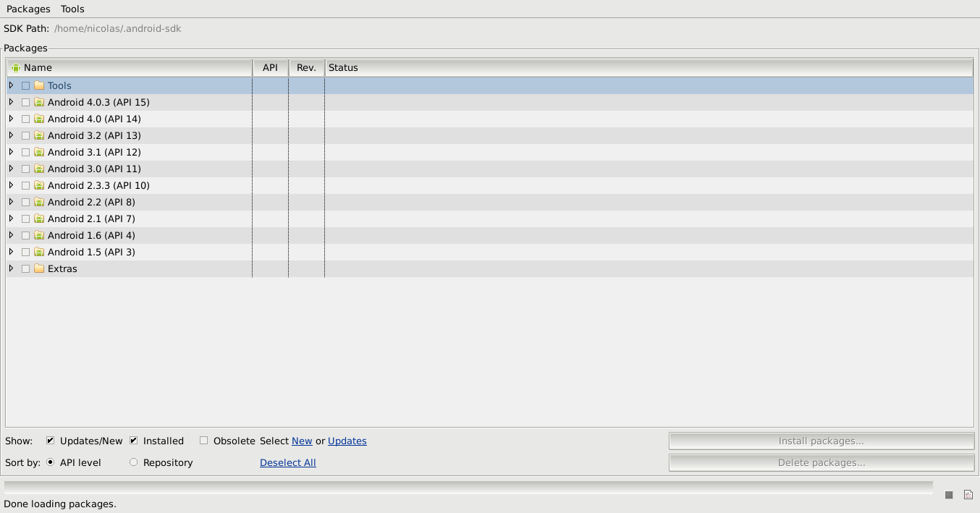
Task: Expand the Extras tree node
Action: (11, 268)
